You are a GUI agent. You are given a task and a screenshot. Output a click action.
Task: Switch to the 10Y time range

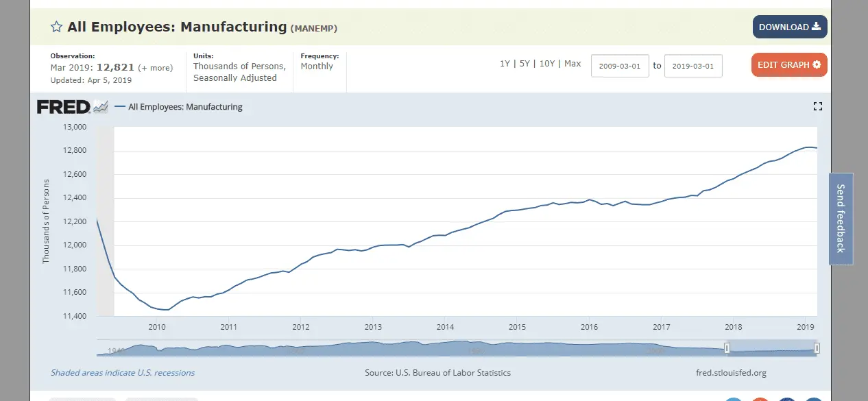pos(547,64)
